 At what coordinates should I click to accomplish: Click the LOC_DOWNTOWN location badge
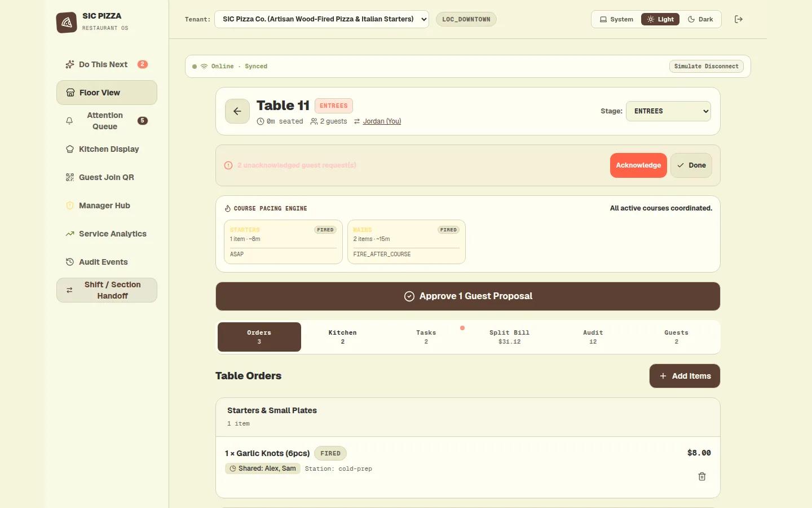(466, 19)
